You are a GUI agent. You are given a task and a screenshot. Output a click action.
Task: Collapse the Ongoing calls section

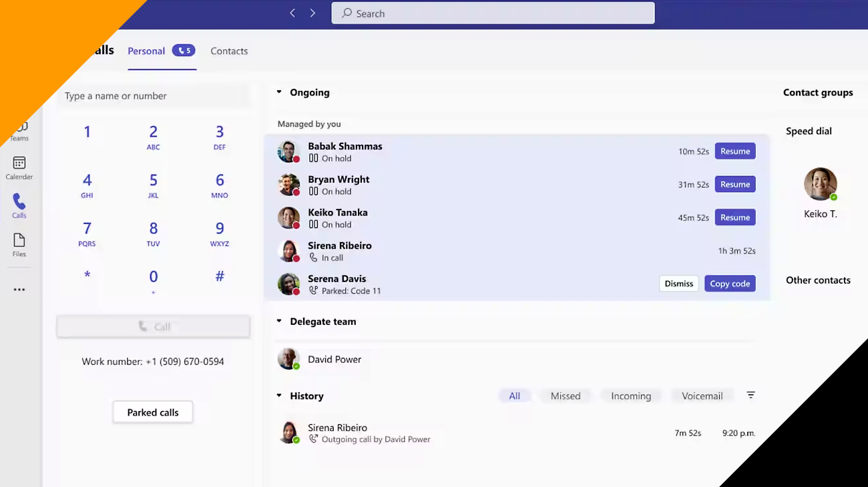click(279, 92)
